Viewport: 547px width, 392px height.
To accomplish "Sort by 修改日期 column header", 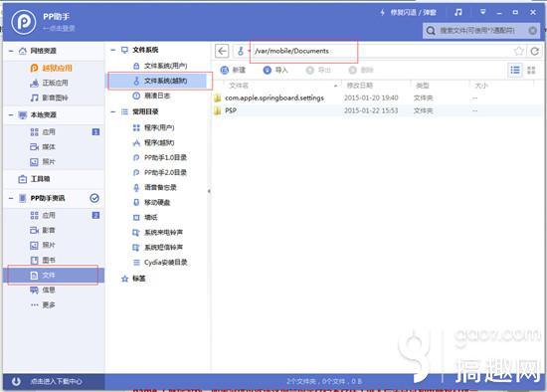I will click(360, 86).
